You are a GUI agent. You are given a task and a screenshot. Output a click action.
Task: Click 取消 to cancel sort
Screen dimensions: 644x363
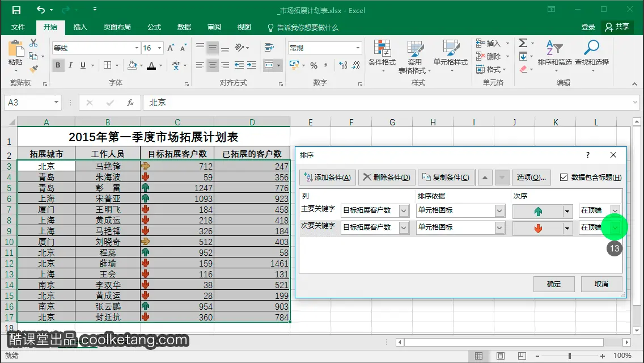click(601, 284)
